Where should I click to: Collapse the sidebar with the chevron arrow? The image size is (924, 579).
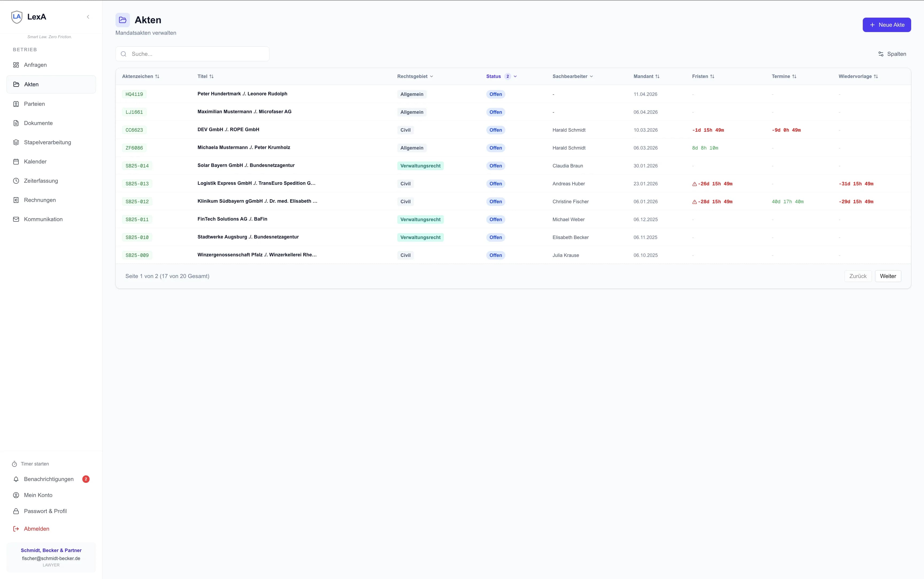[88, 17]
